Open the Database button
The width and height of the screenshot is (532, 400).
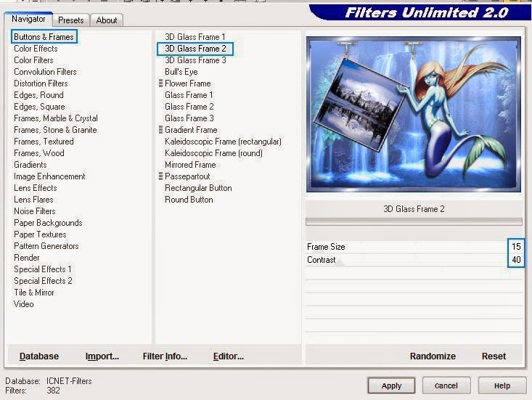(x=39, y=356)
